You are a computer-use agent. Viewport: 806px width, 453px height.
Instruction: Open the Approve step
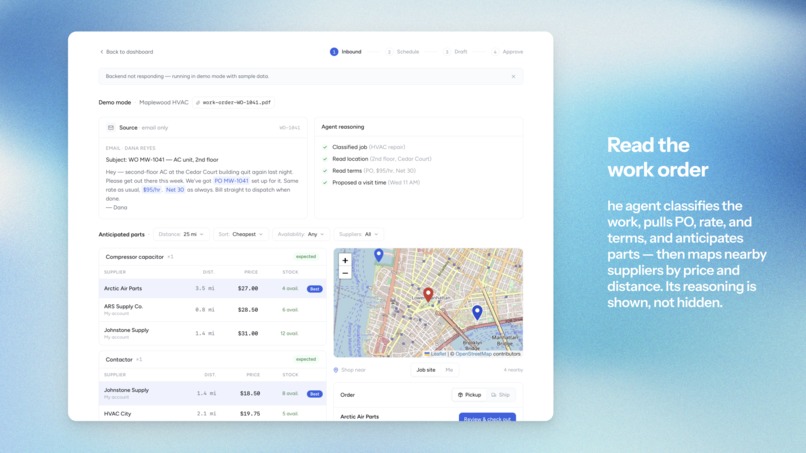[x=507, y=52]
